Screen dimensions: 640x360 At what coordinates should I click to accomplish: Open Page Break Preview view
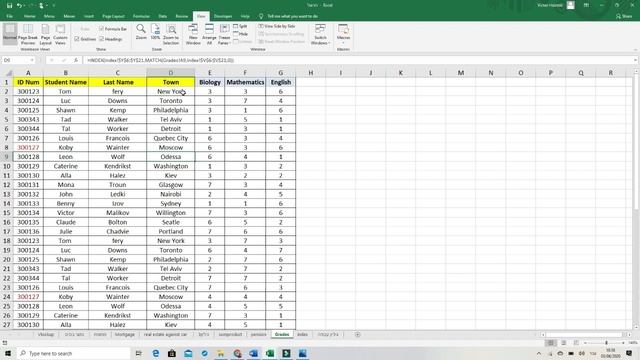pos(28,34)
